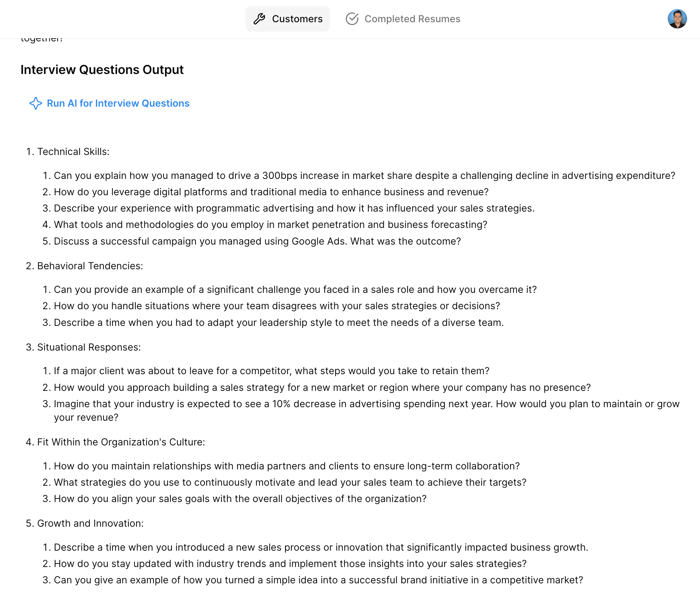Select the question about retaining a major client
Image resolution: width=700 pixels, height=608 pixels.
[x=271, y=371]
